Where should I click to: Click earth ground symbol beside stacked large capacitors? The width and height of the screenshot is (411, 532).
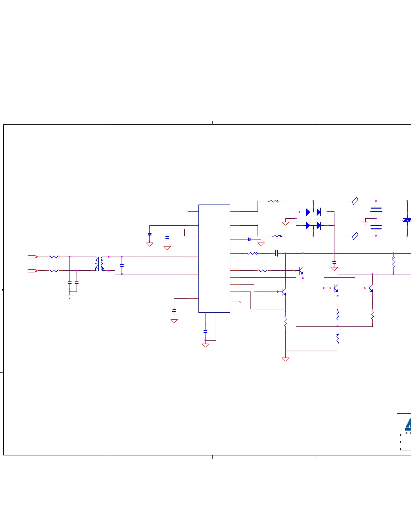pyautogui.click(x=366, y=223)
